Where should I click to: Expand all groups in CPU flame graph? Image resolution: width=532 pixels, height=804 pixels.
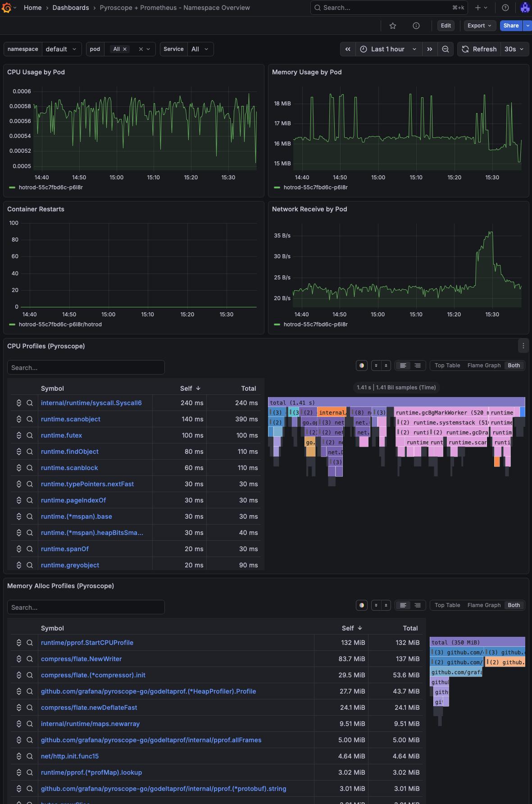tap(376, 365)
